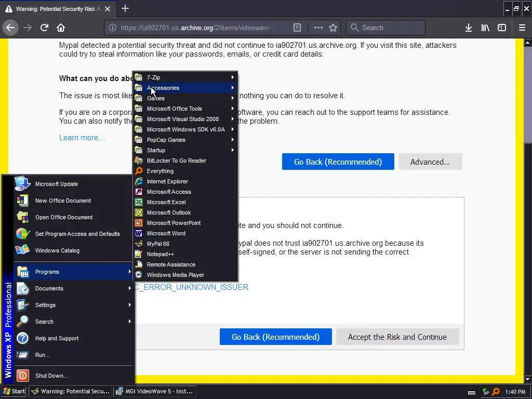Open the page actions three-dots menu
532x399 pixels.
pos(318,28)
